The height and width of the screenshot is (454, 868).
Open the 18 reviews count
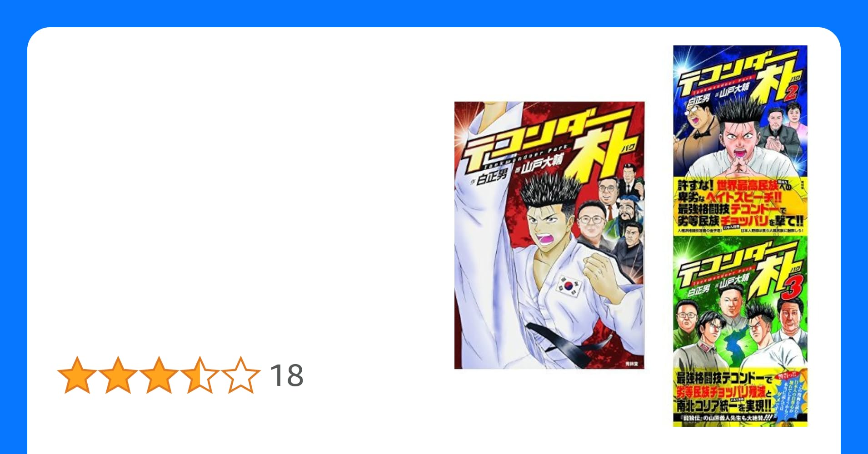(x=287, y=375)
